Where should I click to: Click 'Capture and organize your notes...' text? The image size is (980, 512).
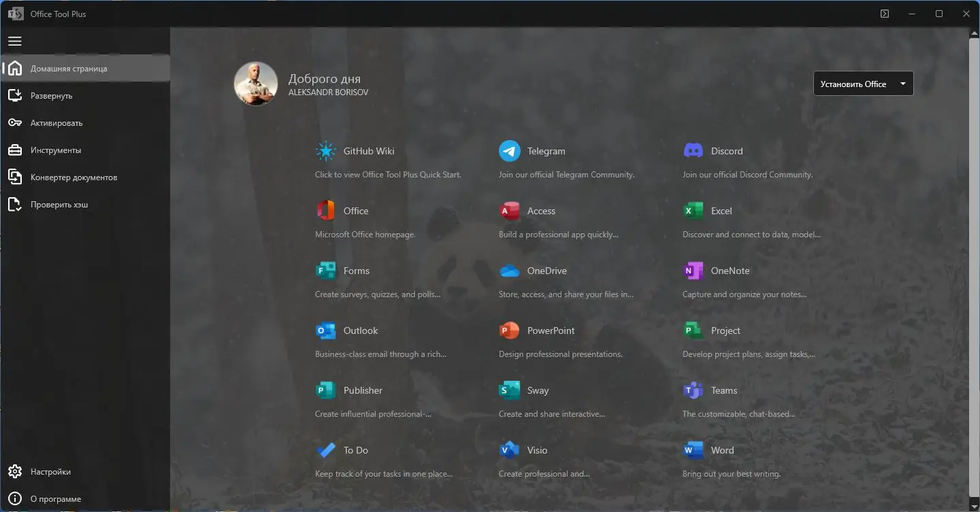pos(745,294)
